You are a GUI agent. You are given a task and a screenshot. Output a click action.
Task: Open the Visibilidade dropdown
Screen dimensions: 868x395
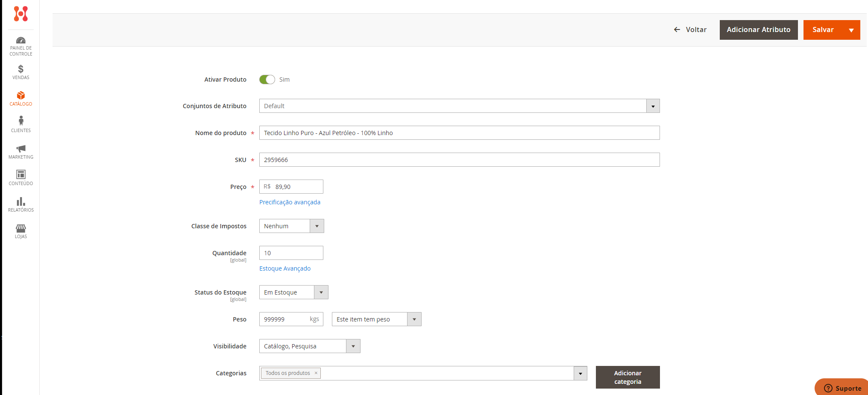pyautogui.click(x=353, y=346)
